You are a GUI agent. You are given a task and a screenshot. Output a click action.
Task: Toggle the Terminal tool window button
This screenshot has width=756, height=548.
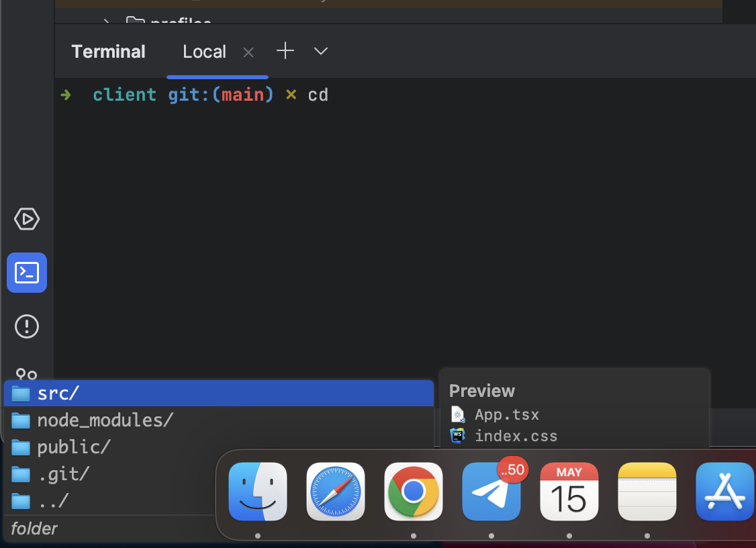coord(26,273)
